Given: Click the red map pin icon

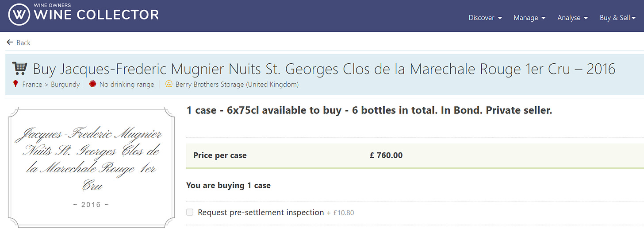Looking at the screenshot, I should coord(16,84).
